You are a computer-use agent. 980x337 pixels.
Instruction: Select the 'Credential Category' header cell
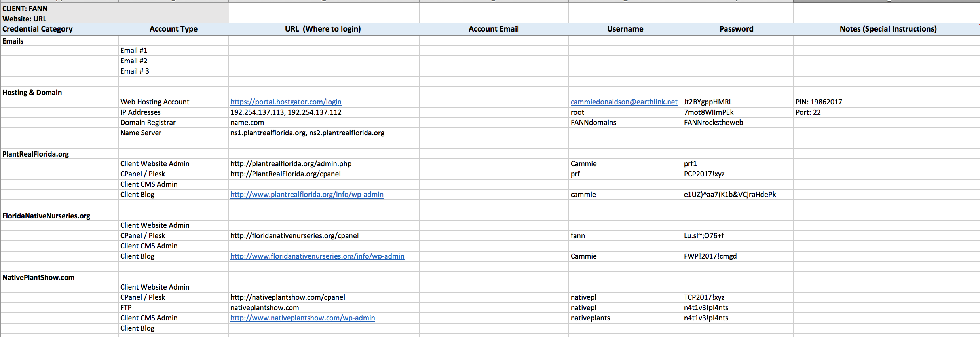38,29
